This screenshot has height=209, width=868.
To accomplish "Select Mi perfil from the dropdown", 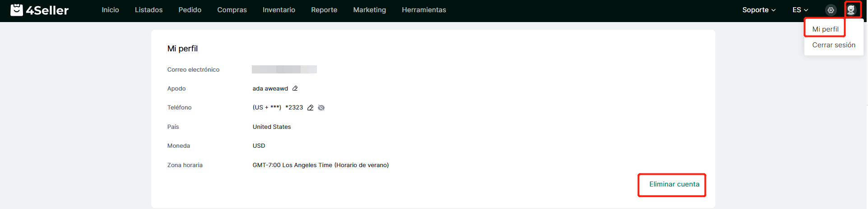I will (825, 29).
